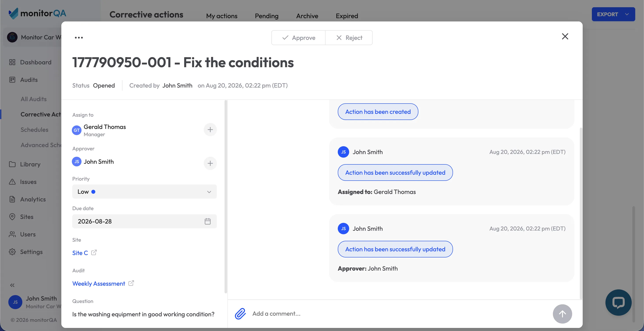The image size is (644, 331).
Task: Click 'Assigned to: Gerald Thomas' text
Action: pyautogui.click(x=377, y=192)
